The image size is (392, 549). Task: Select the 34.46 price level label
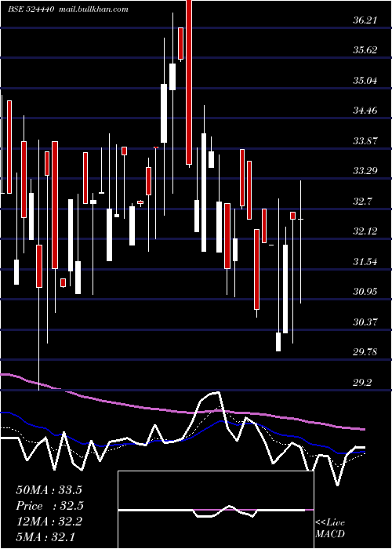365,111
